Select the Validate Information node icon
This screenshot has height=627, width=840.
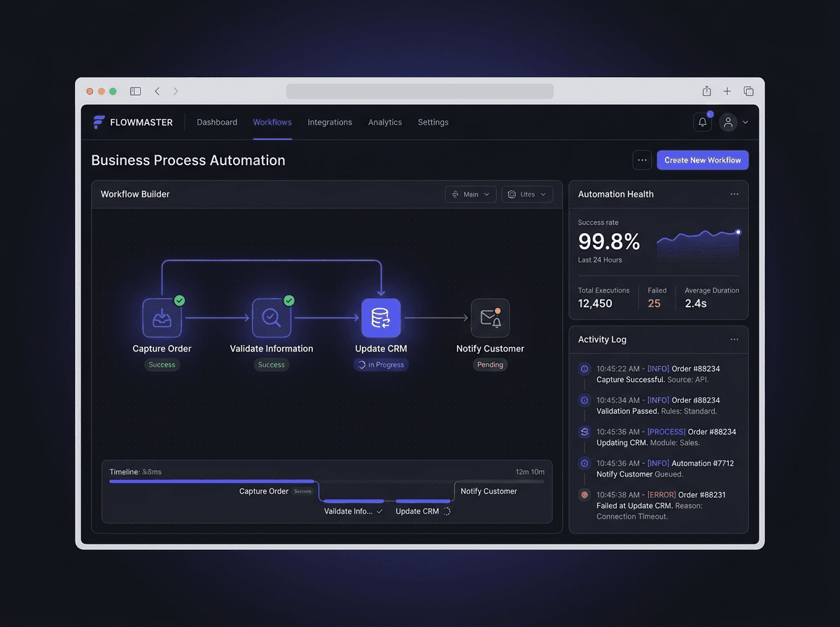tap(272, 318)
